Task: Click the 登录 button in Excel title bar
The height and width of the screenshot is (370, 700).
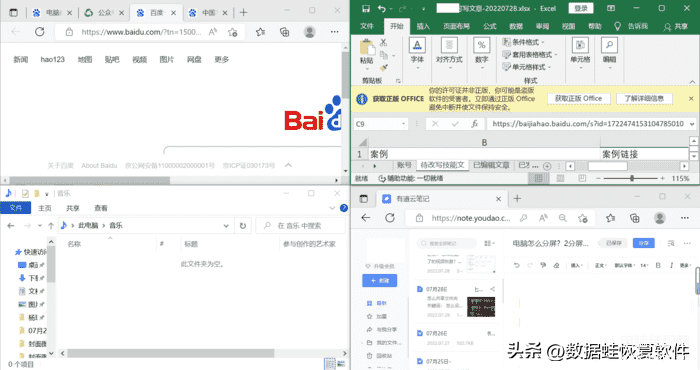Action: click(580, 8)
